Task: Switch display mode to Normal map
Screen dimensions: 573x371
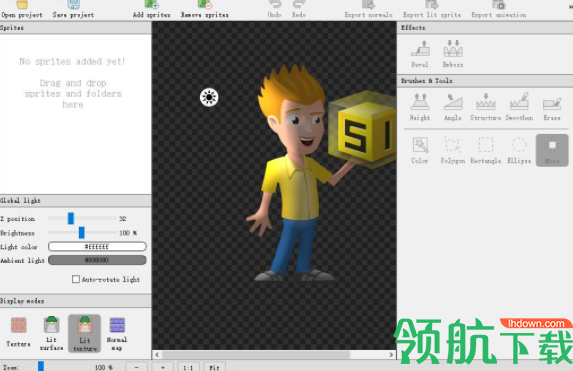Action: click(117, 333)
